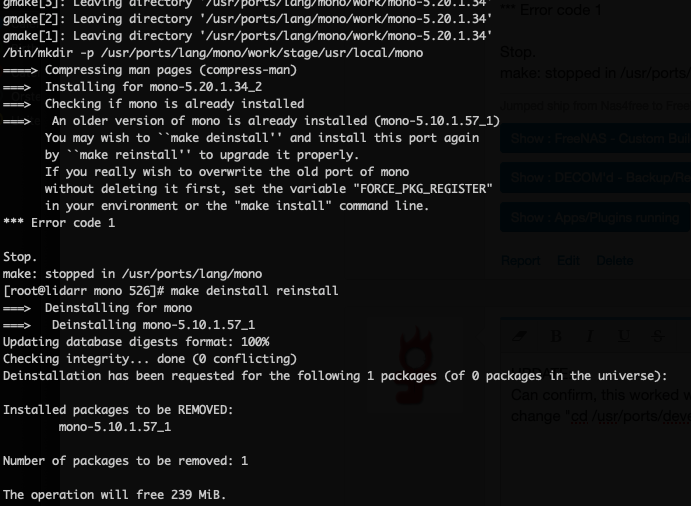Expand the 'Show : DECOM'd - Backup' spoiler

point(595,177)
